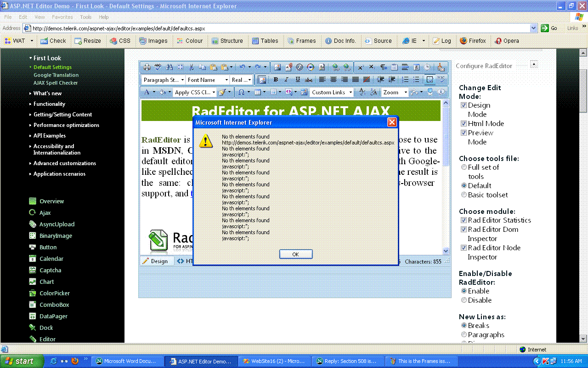Toggle the Rad Editor Statistics checkbox

coord(464,220)
